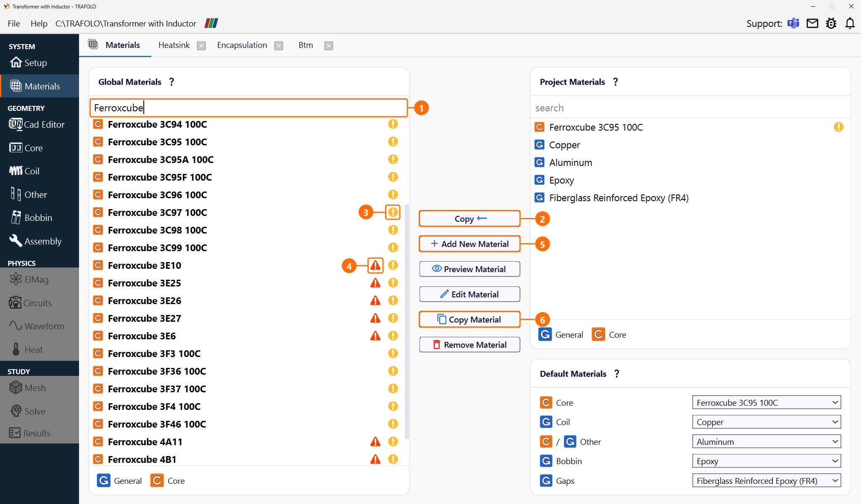This screenshot has height=504, width=861.
Task: Select Copper in Project Materials
Action: click(690, 145)
